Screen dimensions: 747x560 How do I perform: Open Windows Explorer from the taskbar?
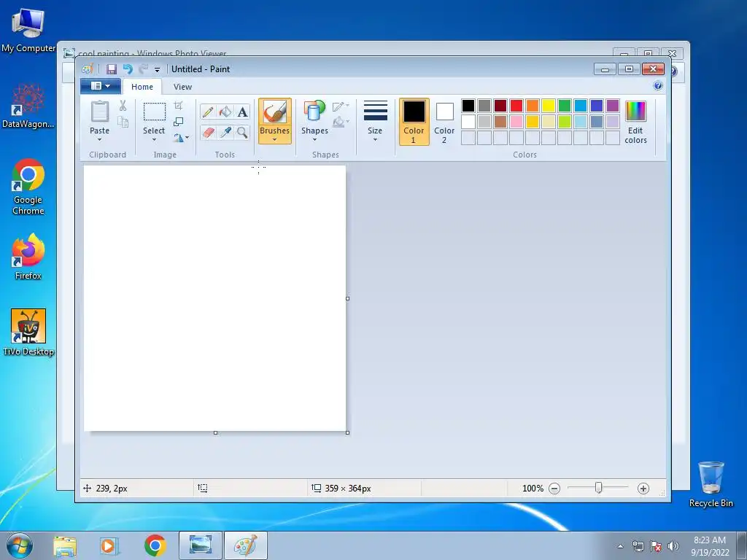(x=65, y=545)
